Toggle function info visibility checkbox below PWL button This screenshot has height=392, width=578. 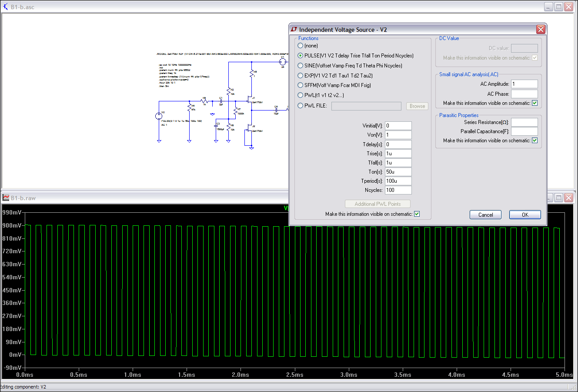[417, 214]
